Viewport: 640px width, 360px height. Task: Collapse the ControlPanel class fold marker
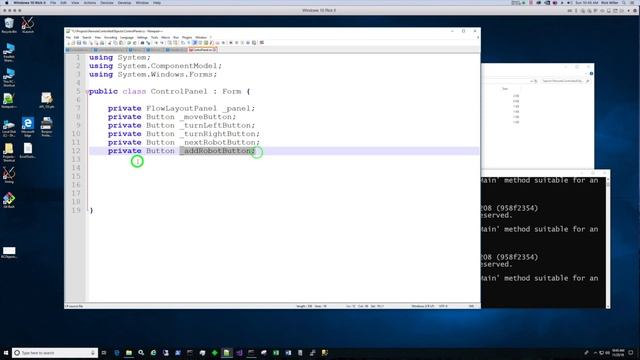tap(87, 92)
